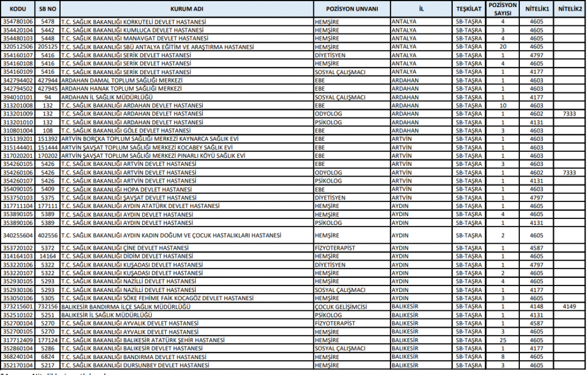Click the Kocabey Sağlık Evi name cell
This screenshot has width=588, height=375.
187,148
